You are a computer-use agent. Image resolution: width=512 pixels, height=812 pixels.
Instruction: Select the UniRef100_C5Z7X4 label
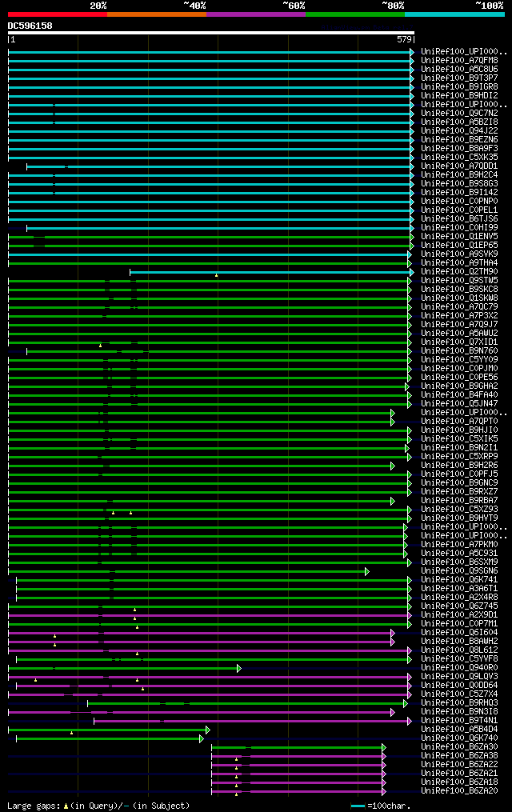459,694
